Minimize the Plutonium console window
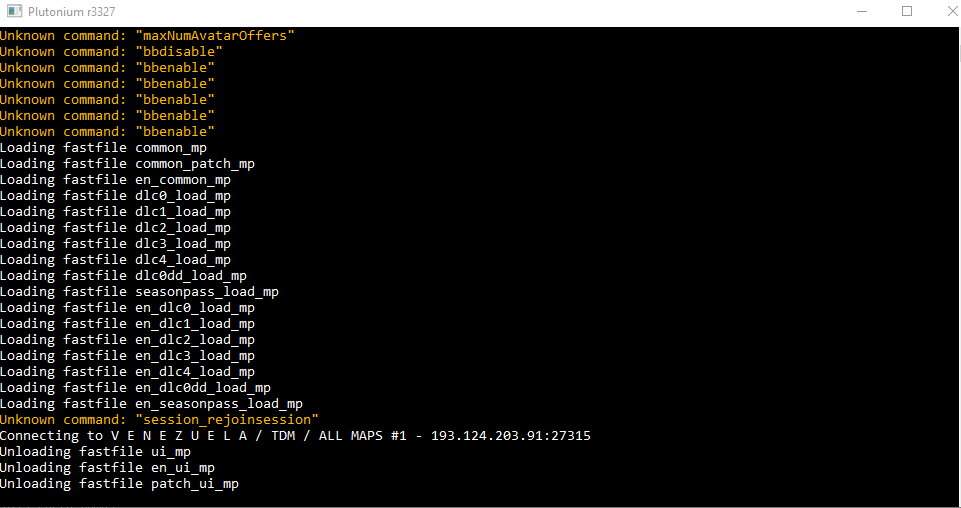Image resolution: width=961 pixels, height=508 pixels. (862, 11)
